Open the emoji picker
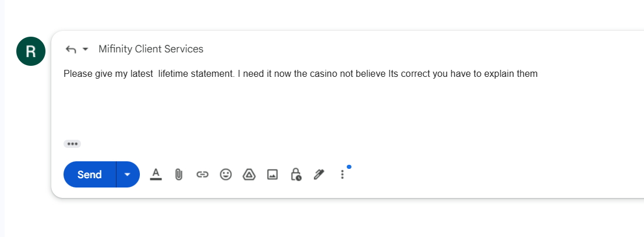 (x=226, y=174)
